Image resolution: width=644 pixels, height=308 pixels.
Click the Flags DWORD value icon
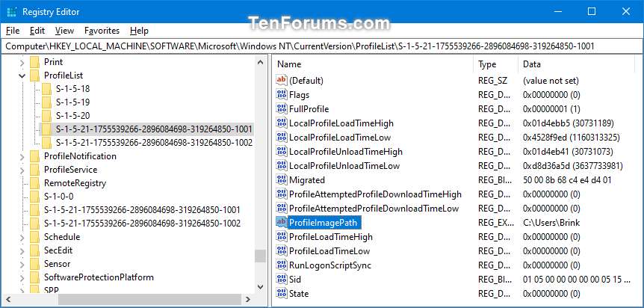pos(282,95)
